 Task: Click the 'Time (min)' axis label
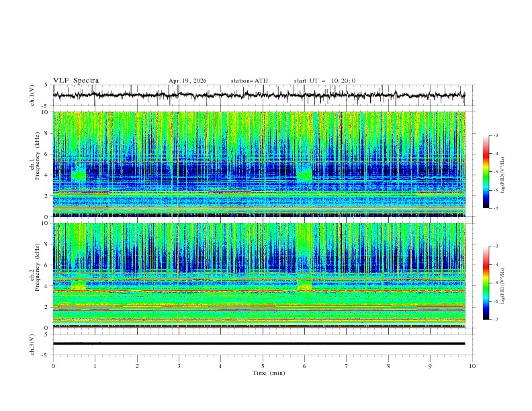pos(269,373)
